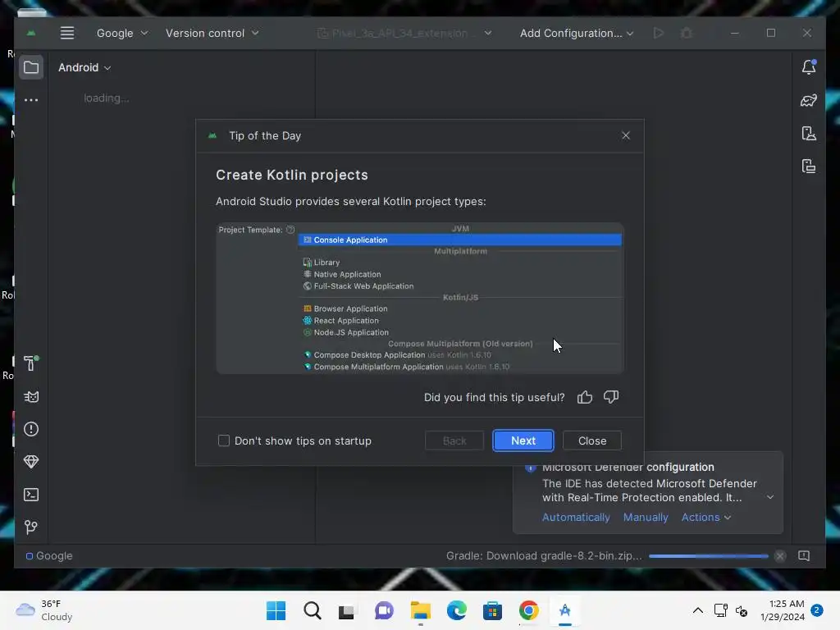Click the status bar background tasks icon

tap(804, 556)
